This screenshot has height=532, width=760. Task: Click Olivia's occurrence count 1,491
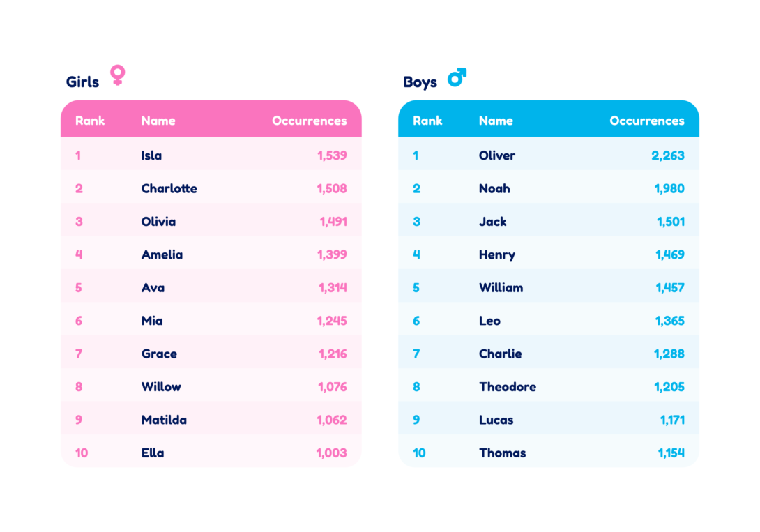[x=333, y=222]
